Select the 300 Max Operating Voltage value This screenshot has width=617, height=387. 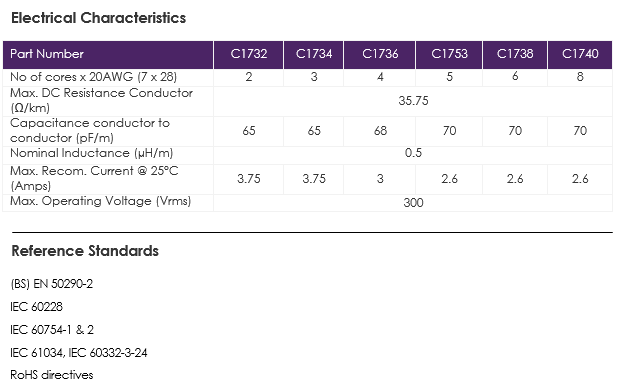tap(413, 203)
